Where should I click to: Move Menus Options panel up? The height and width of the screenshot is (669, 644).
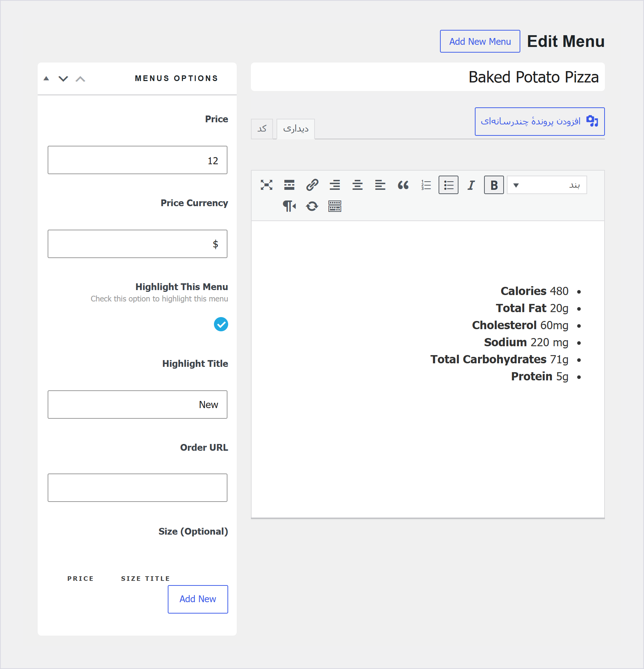click(x=80, y=79)
